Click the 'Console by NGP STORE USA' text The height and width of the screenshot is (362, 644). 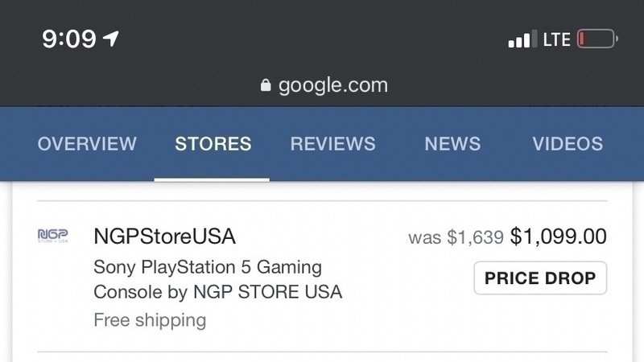[217, 292]
